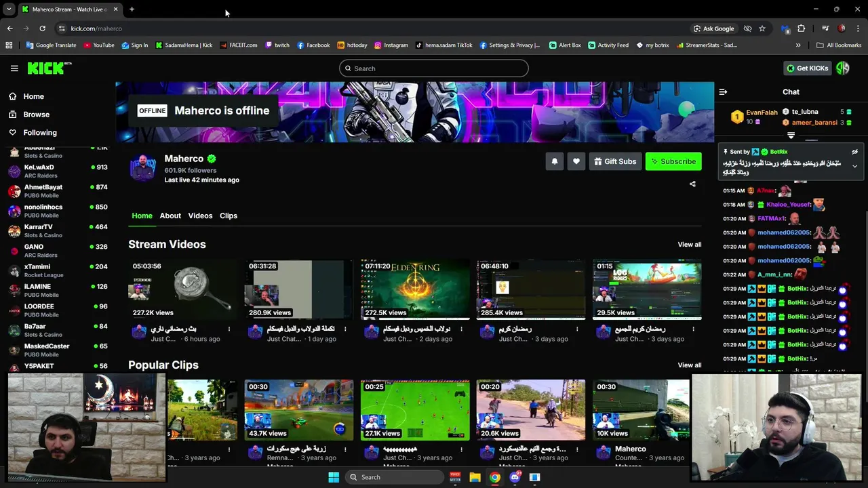This screenshot has height=488, width=868.
Task: Open the user profile avatar menu
Action: pyautogui.click(x=843, y=68)
